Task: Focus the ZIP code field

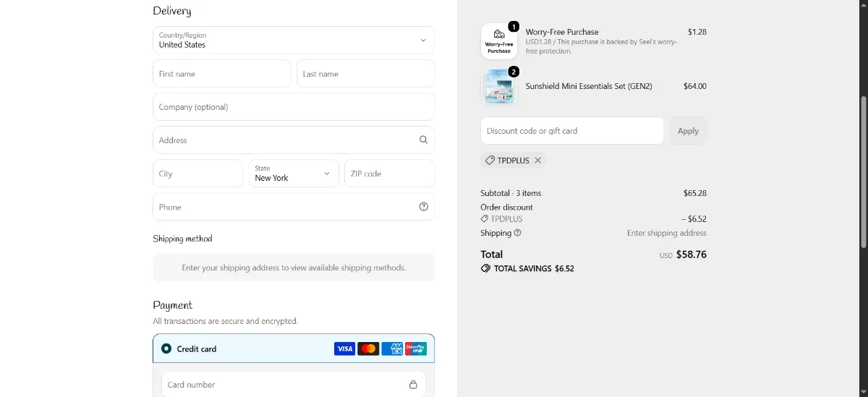Action: [x=389, y=174]
